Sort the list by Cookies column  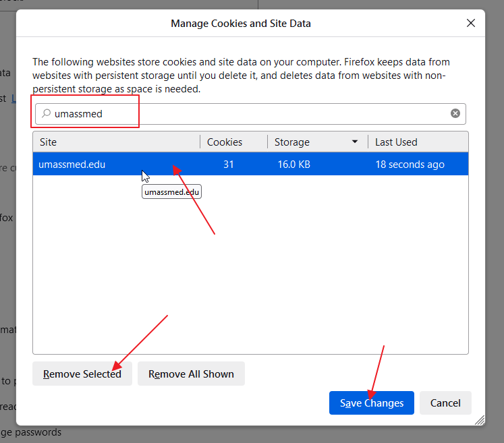click(225, 142)
